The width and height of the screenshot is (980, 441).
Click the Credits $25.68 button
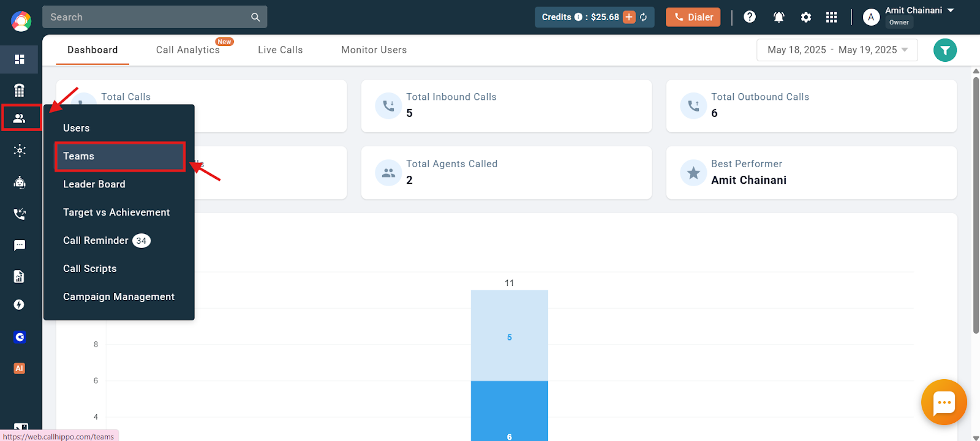[x=594, y=17]
